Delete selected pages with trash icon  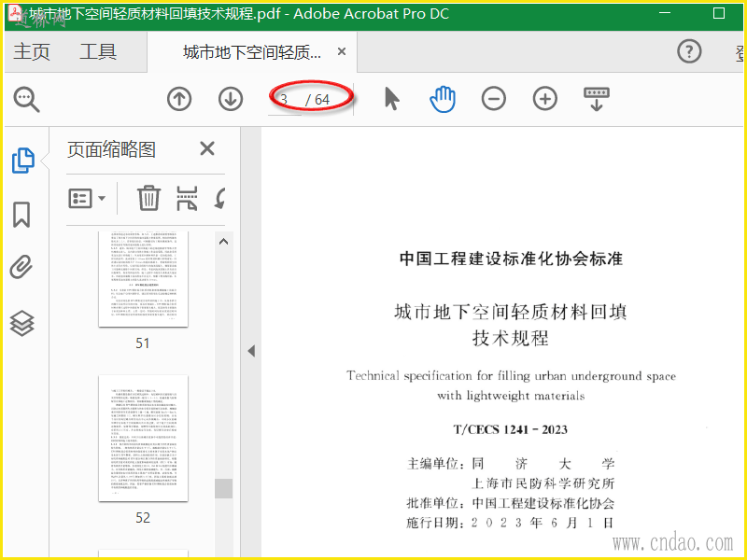148,198
